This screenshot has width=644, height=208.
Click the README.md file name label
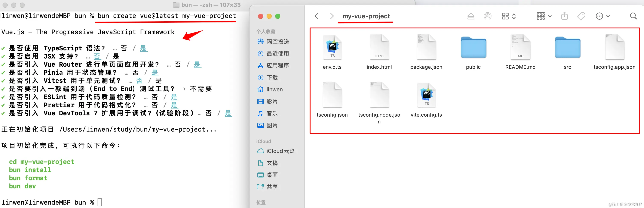click(520, 67)
